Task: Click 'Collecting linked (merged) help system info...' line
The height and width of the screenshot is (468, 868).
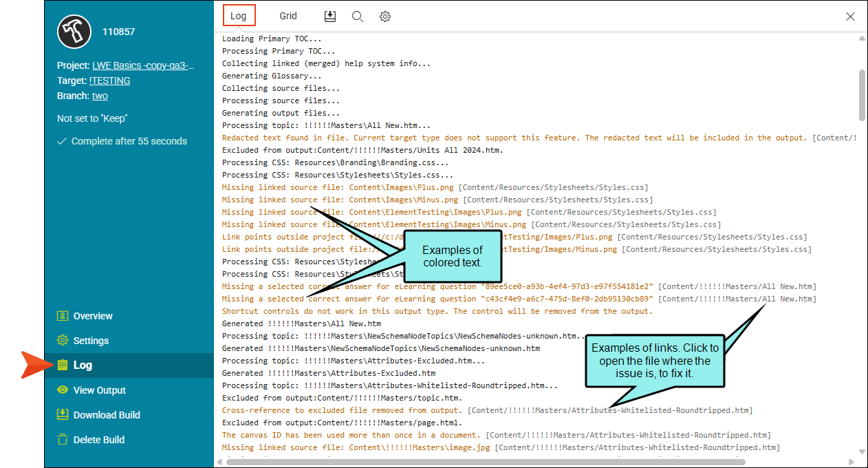Action: tap(327, 63)
